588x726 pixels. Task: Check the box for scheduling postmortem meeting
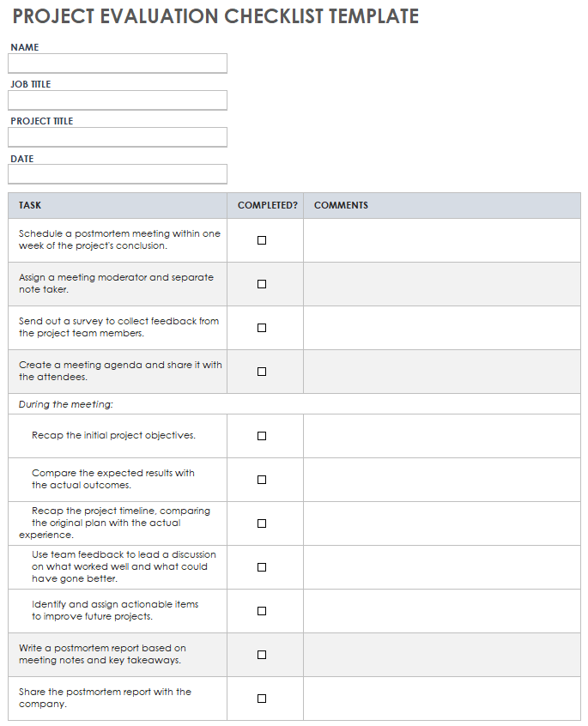tap(262, 240)
